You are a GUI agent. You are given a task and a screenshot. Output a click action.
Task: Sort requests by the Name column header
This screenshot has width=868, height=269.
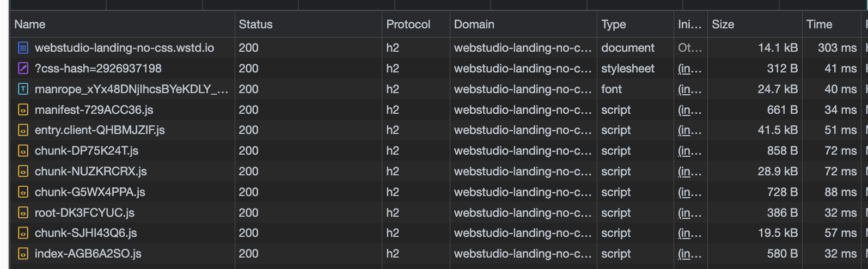coord(30,25)
